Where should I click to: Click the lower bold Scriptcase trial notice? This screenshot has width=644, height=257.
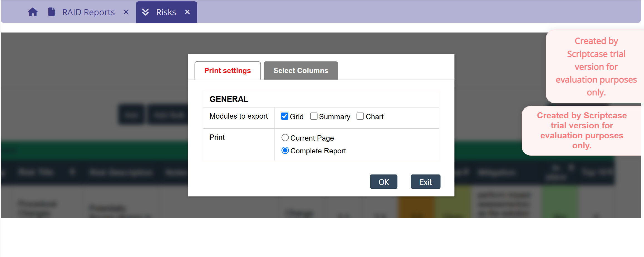click(x=582, y=130)
